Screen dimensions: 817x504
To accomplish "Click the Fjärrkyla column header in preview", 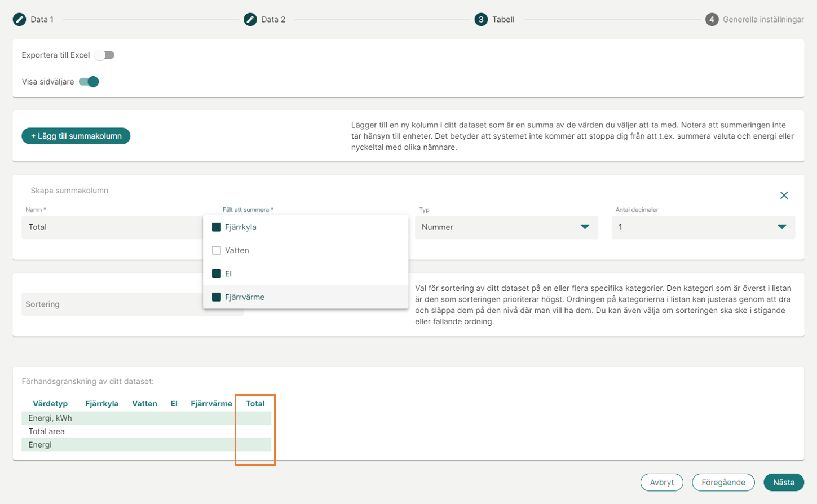I will (101, 404).
